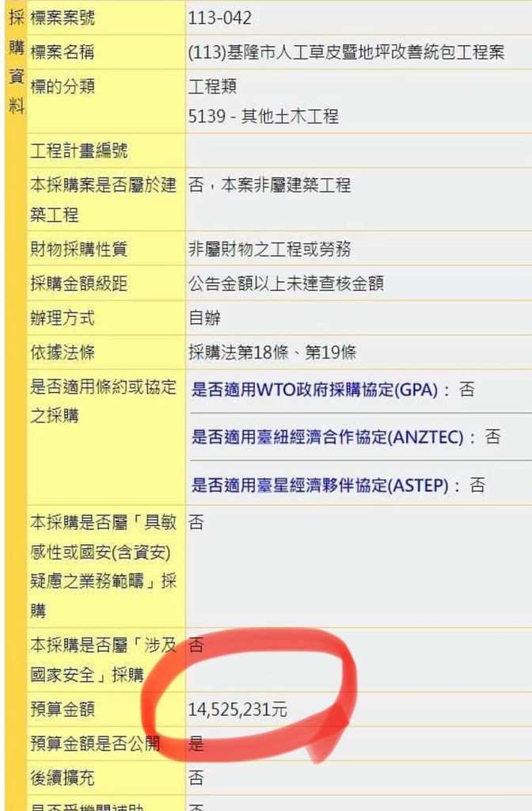Click the 後續擴充 label cell
532x811 pixels.
click(106, 778)
